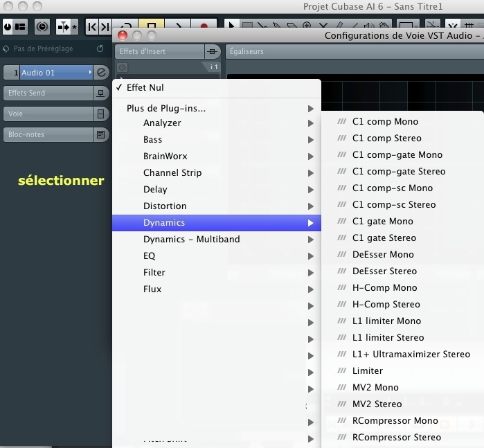Choose C1 comp-gate Stereo plug-in
The width and height of the screenshot is (484, 448).
[x=402, y=172]
